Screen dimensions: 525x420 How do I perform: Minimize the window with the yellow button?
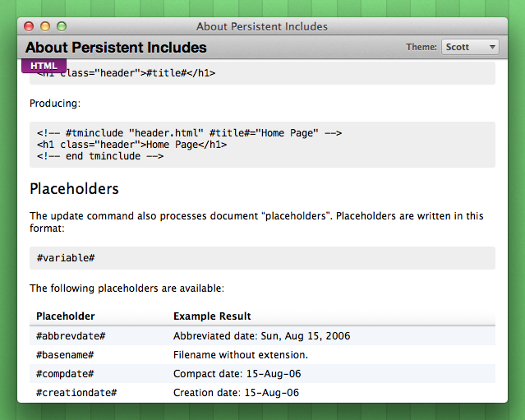45,26
